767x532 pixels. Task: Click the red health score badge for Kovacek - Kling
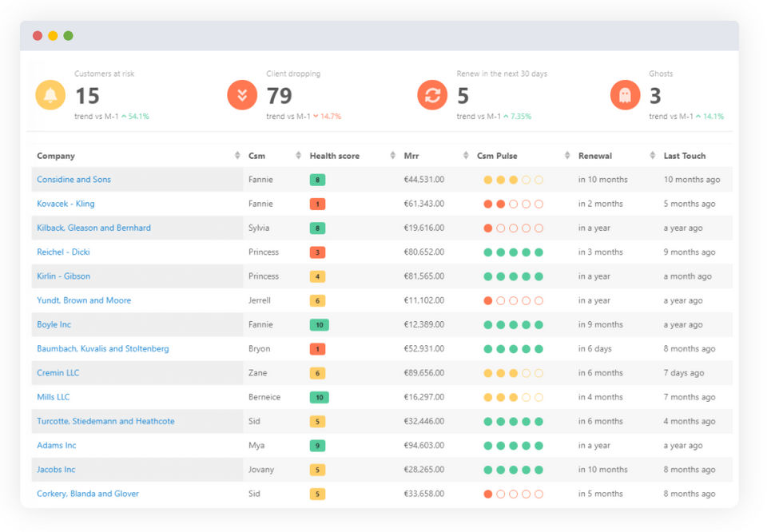(x=317, y=204)
